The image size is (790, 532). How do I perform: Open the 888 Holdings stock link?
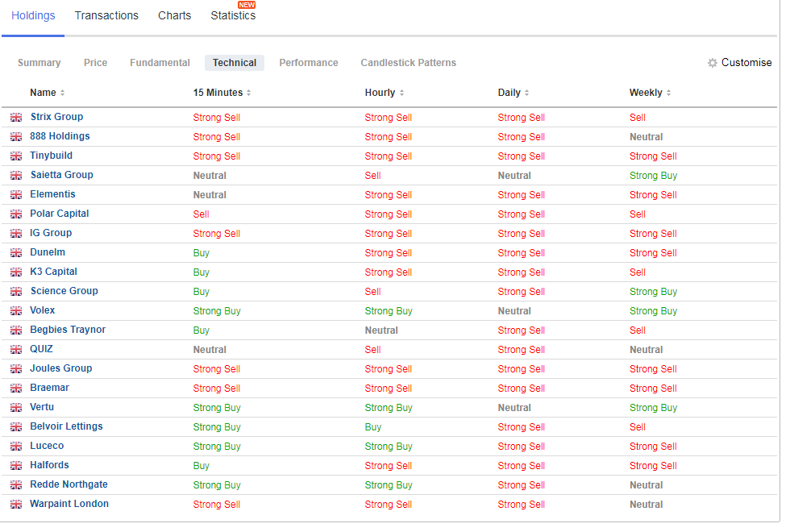click(x=60, y=136)
